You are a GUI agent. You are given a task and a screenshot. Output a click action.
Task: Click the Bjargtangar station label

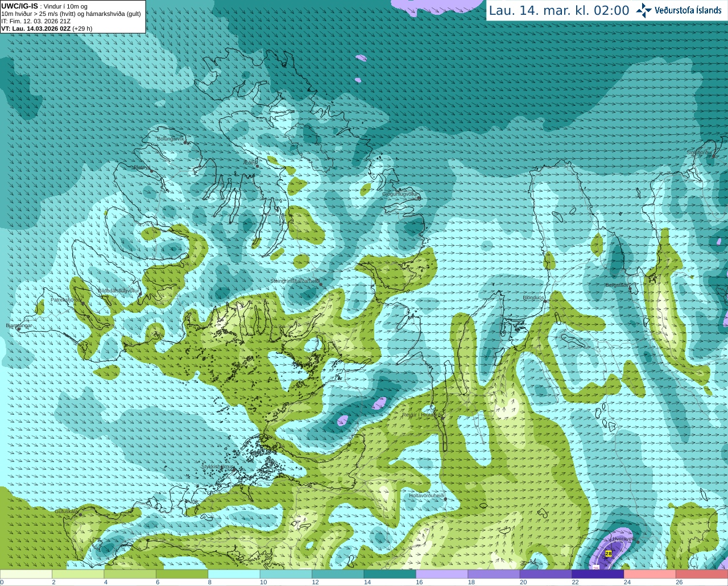click(x=19, y=325)
